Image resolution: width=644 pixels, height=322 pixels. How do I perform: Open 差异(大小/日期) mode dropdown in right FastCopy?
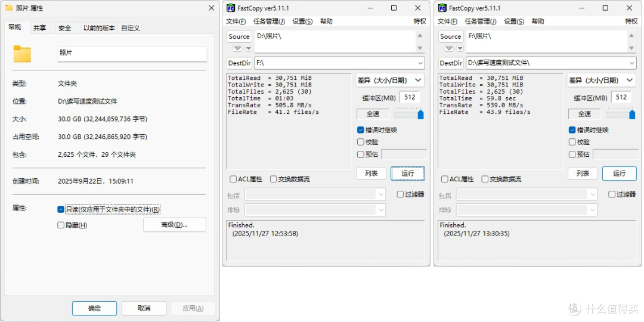pyautogui.click(x=601, y=80)
